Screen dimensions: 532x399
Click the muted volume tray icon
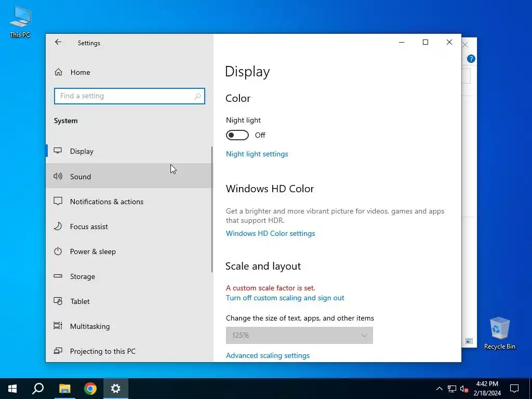[x=464, y=389]
